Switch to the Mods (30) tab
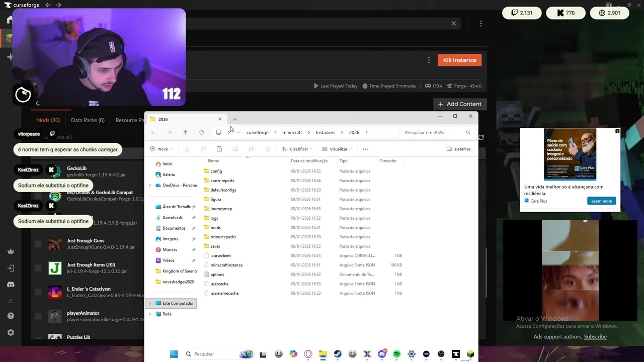The image size is (644, 362). click(x=48, y=120)
